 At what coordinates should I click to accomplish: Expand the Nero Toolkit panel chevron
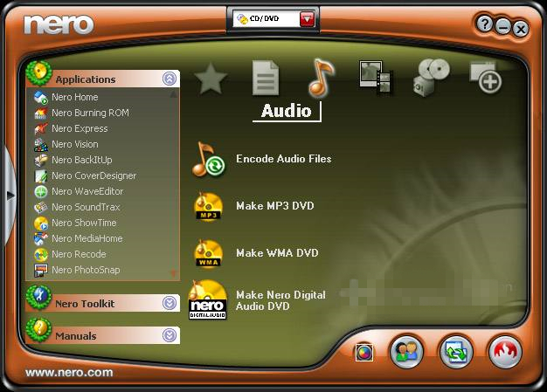click(170, 303)
